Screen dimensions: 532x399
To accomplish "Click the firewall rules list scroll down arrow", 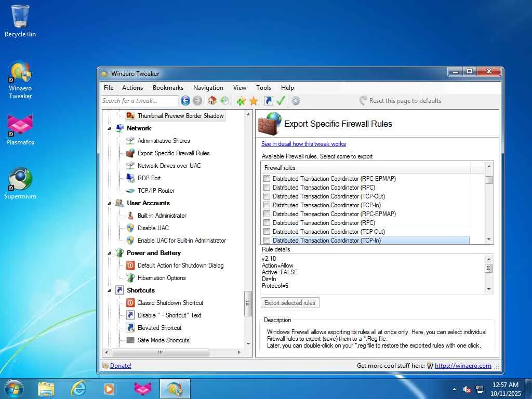I will click(x=488, y=240).
